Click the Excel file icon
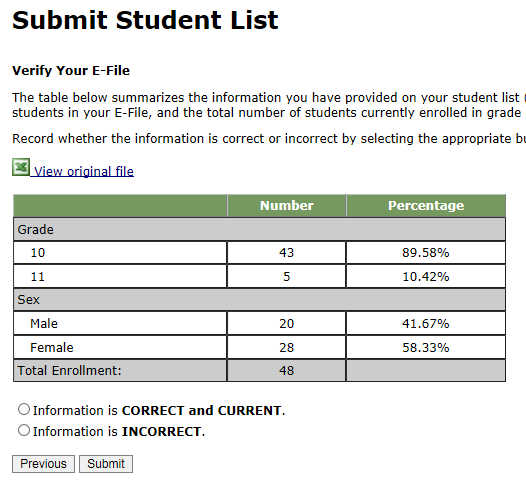This screenshot has width=526, height=502. coord(21,167)
